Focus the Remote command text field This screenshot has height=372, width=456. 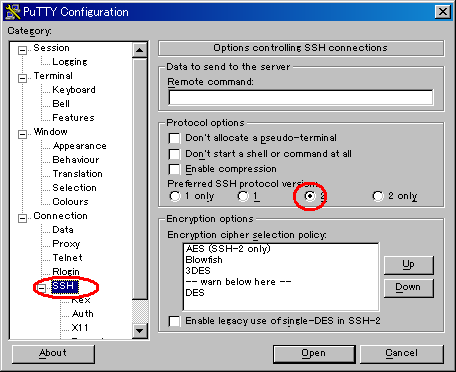click(301, 97)
